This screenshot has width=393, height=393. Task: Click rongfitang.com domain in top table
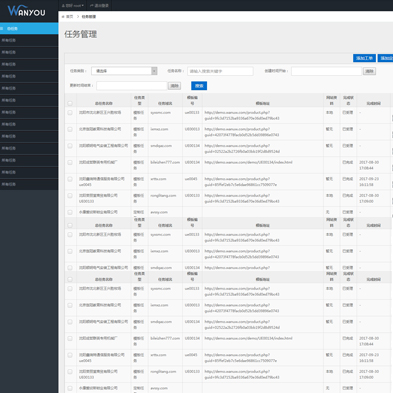(163, 196)
